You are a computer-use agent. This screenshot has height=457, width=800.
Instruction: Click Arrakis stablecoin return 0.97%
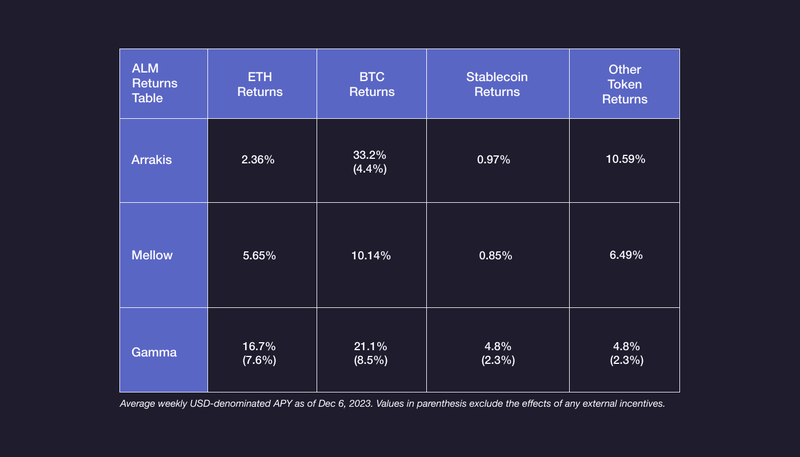[x=492, y=160]
